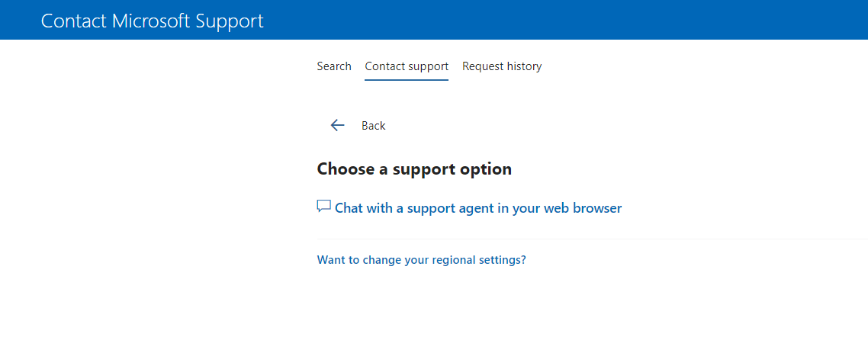The width and height of the screenshot is (868, 337).
Task: Click the chat speech bubble icon
Action: pos(324,207)
